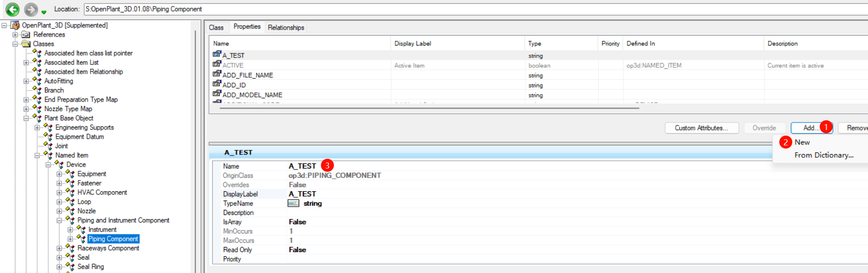This screenshot has width=868, height=273.
Task: Click the Location path input field
Action: click(x=476, y=9)
